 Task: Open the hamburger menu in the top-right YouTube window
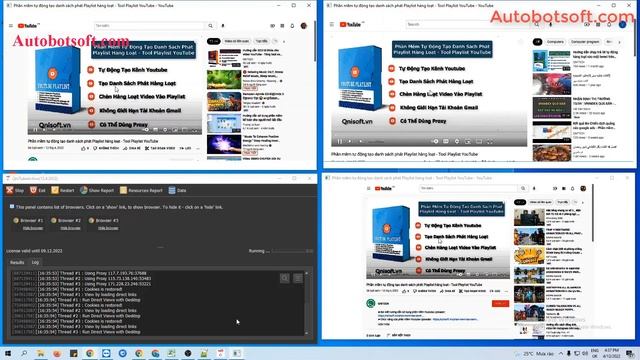click(332, 24)
